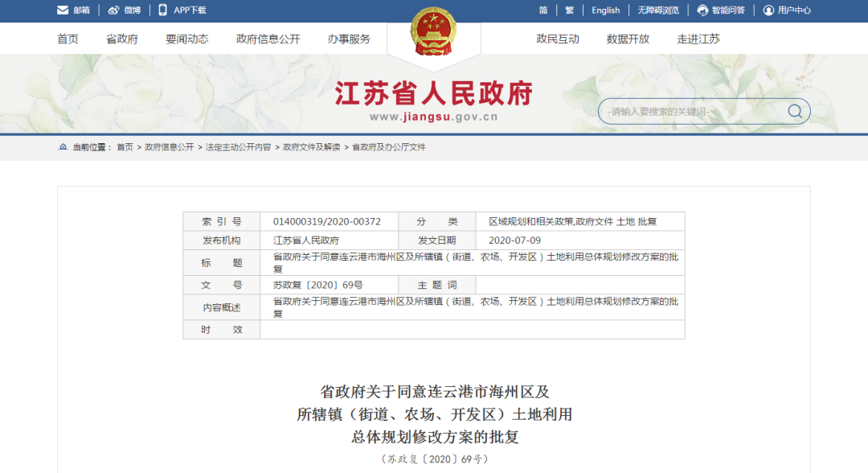This screenshot has height=473, width=868.
Task: Click www.jiangsu.gov.cn URL text
Action: 433,117
